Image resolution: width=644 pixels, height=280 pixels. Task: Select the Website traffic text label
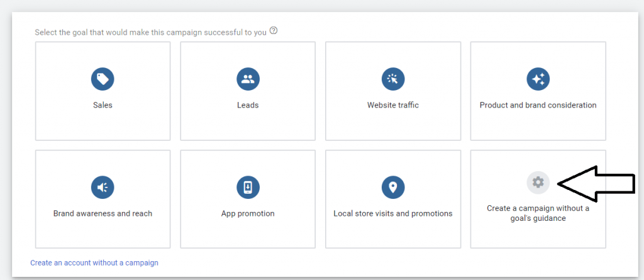coord(393,105)
